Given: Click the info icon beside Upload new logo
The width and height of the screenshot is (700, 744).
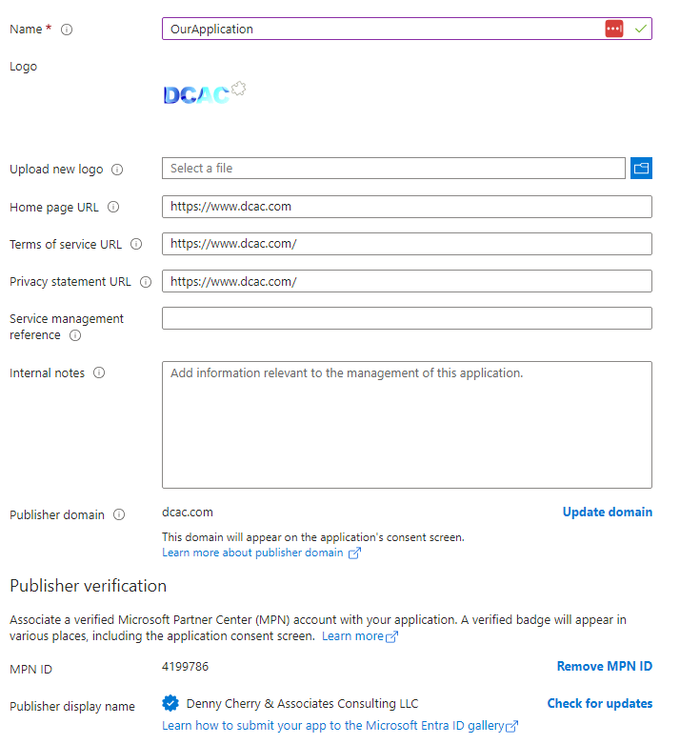Looking at the screenshot, I should [x=117, y=170].
